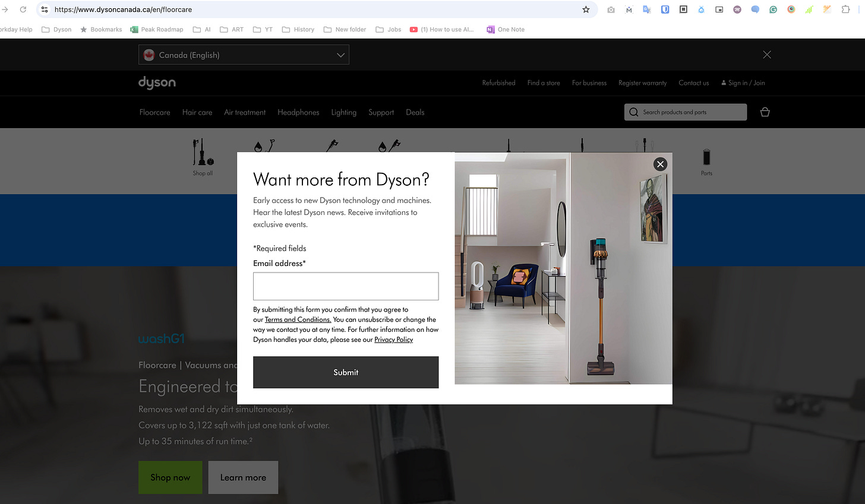
Task: Open the Dyson bookmarks folder
Action: [x=56, y=29]
